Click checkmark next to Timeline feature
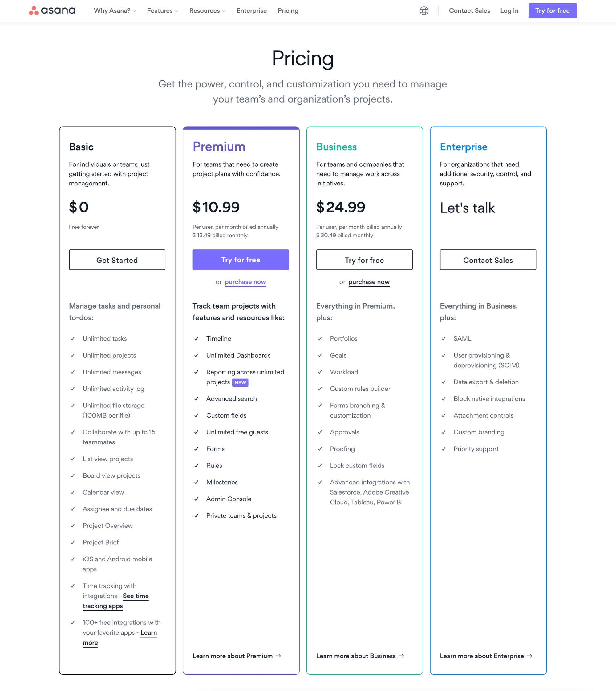 [x=196, y=338]
